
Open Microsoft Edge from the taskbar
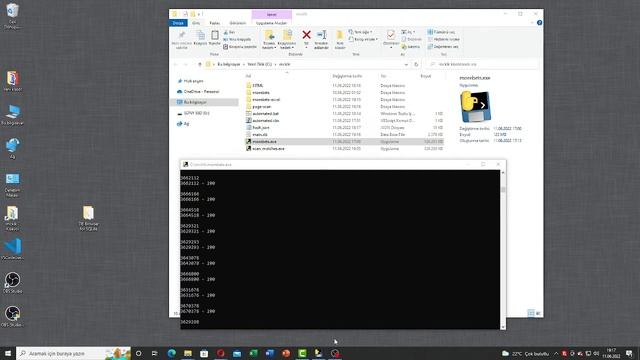[171, 353]
